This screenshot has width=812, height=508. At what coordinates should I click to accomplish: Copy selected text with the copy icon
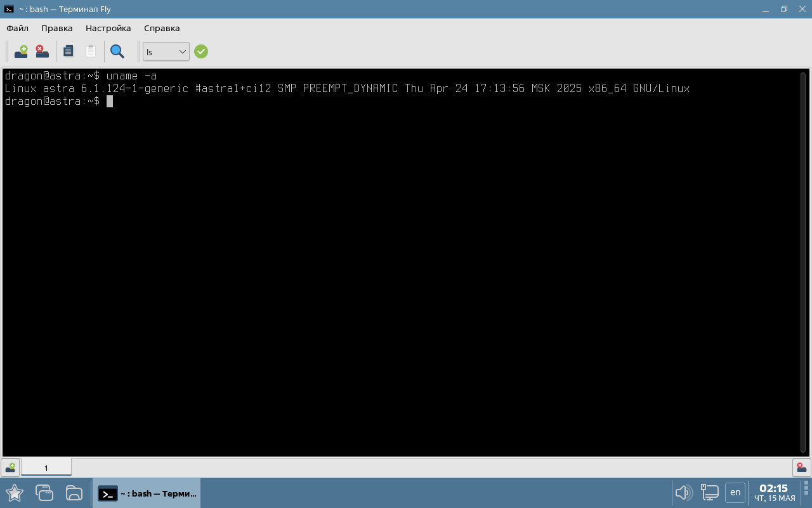point(69,51)
